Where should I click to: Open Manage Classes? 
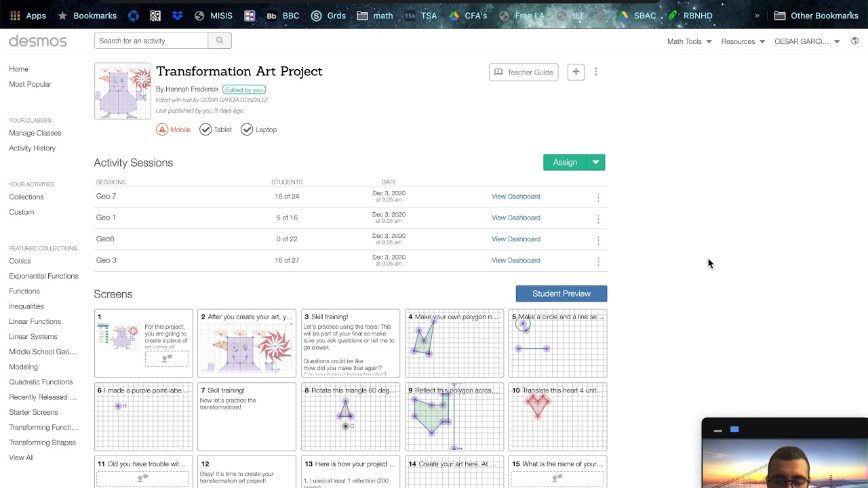(x=35, y=133)
